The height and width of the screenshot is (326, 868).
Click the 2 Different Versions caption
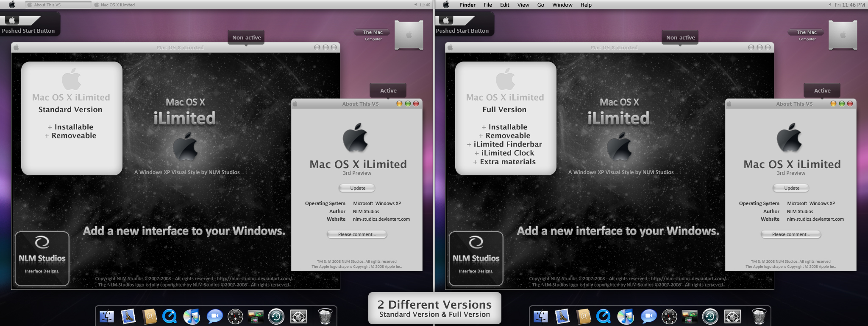point(434,304)
